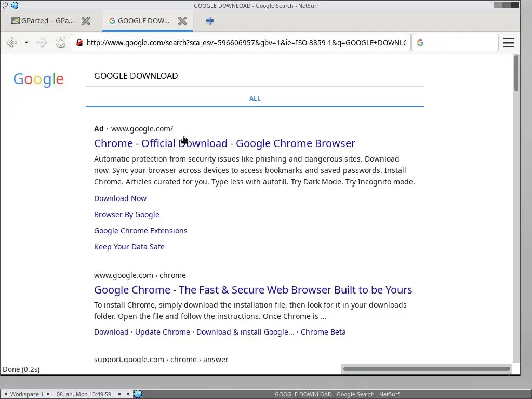Open the Browser By Google link
Viewport: 532px width, 399px height.
click(x=127, y=215)
